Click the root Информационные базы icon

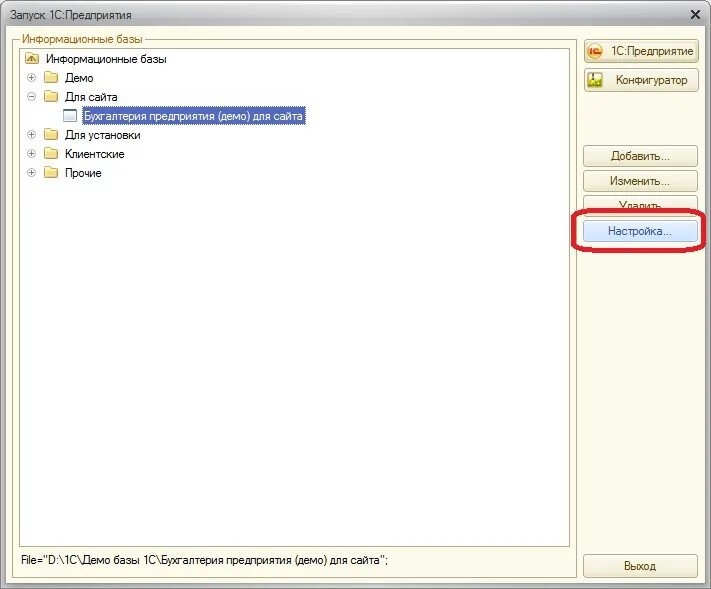[x=32, y=58]
